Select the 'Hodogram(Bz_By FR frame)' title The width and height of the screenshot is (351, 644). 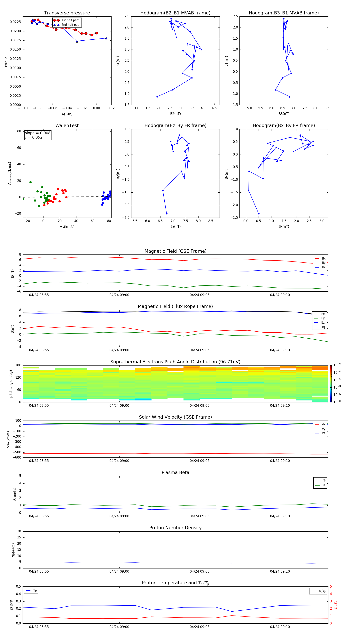pos(175,125)
